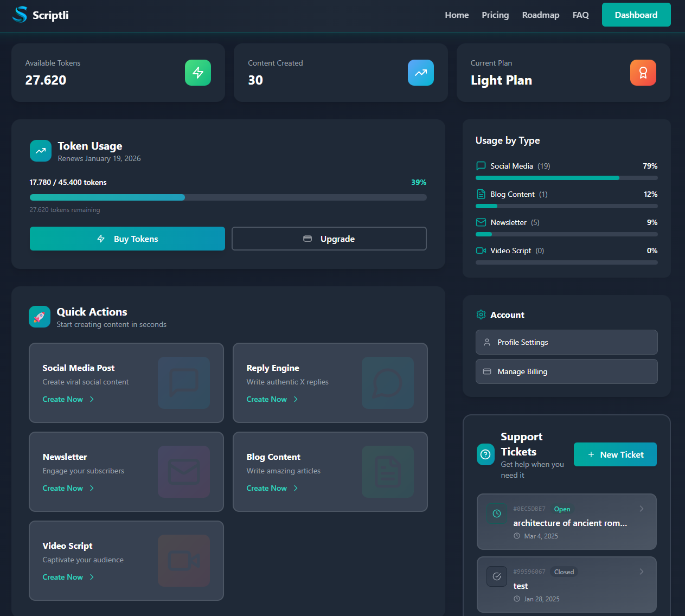Click the Video Script usage camera icon
This screenshot has height=616, width=685.
[x=481, y=251]
